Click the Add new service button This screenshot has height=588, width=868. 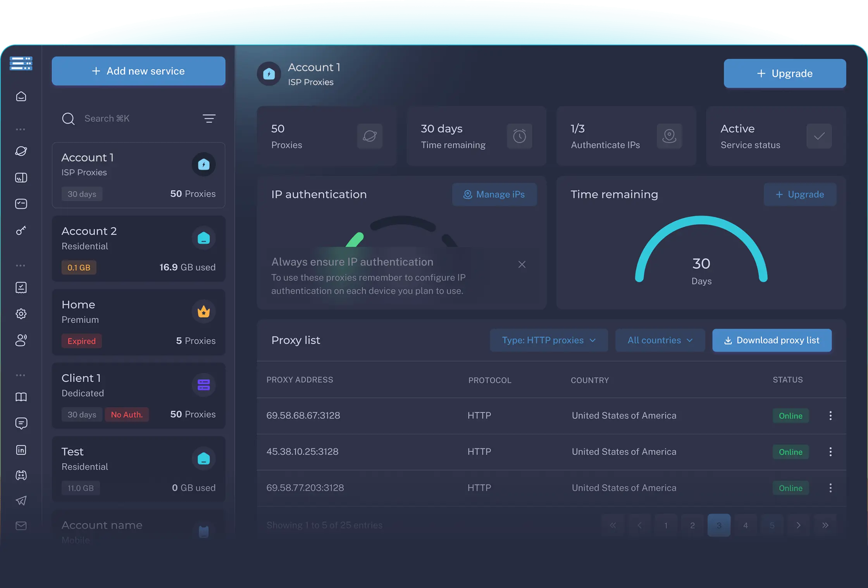pos(138,71)
